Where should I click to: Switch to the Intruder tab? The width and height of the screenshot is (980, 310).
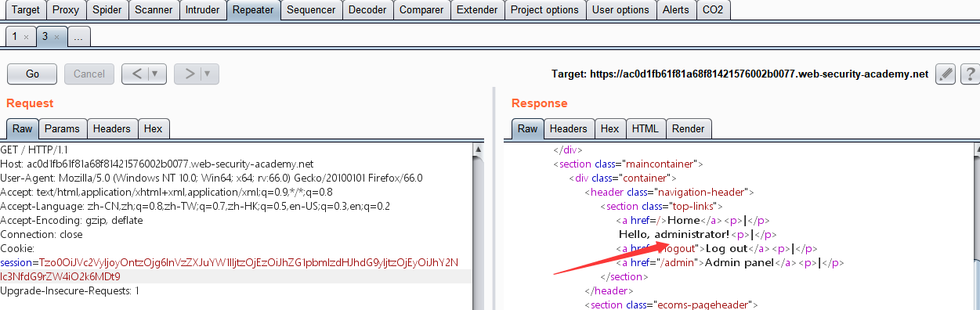(203, 10)
